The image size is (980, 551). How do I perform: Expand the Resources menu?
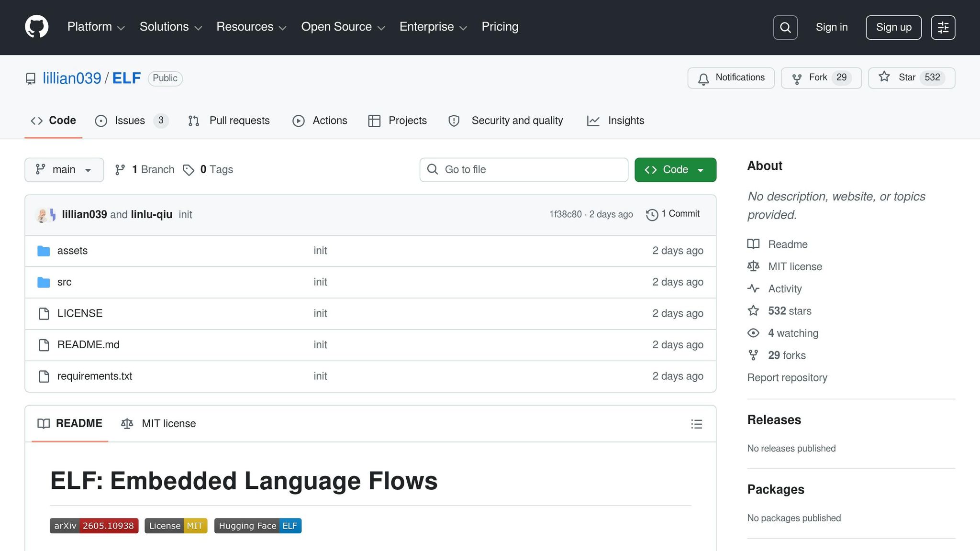[x=251, y=27]
